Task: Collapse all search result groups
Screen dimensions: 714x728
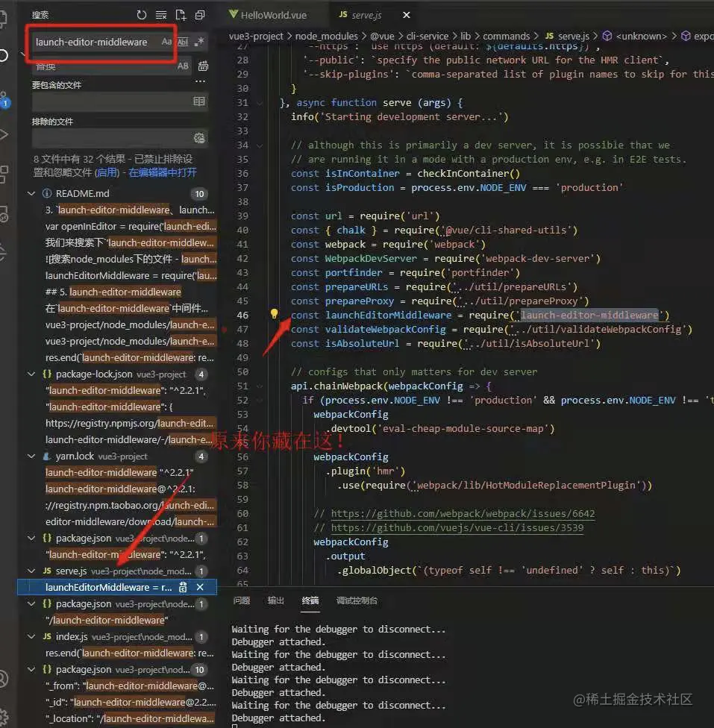Action: pyautogui.click(x=200, y=15)
